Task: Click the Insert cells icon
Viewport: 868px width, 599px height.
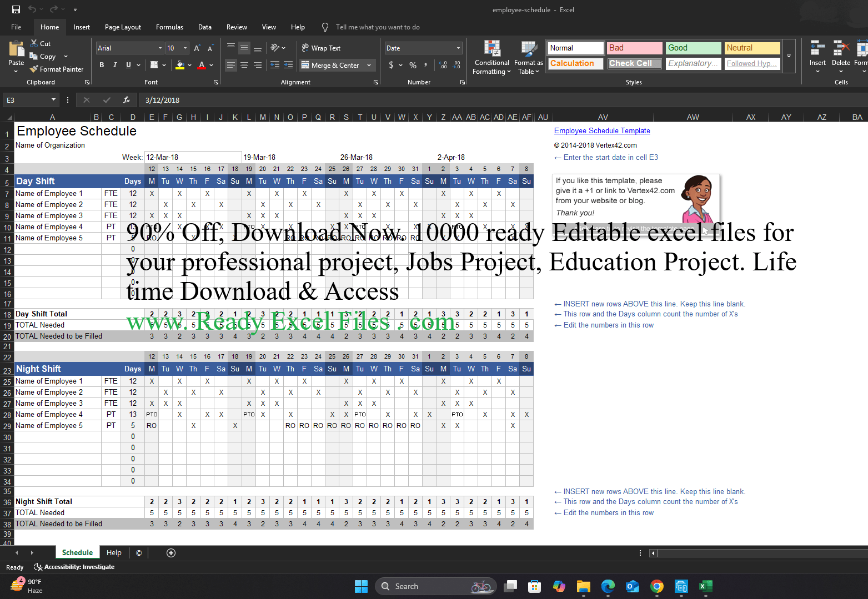Action: pyautogui.click(x=817, y=48)
